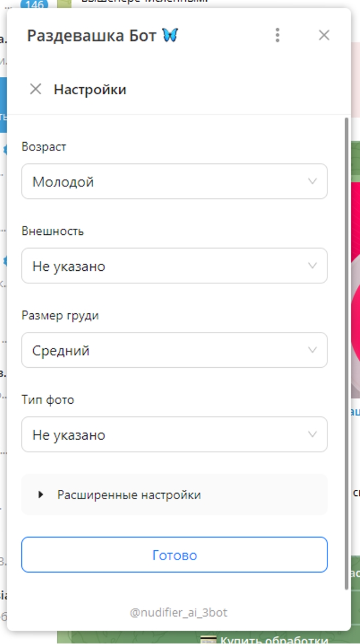Click the 146 unread badge behind dialog
The height and width of the screenshot is (644, 360).
tap(34, 4)
